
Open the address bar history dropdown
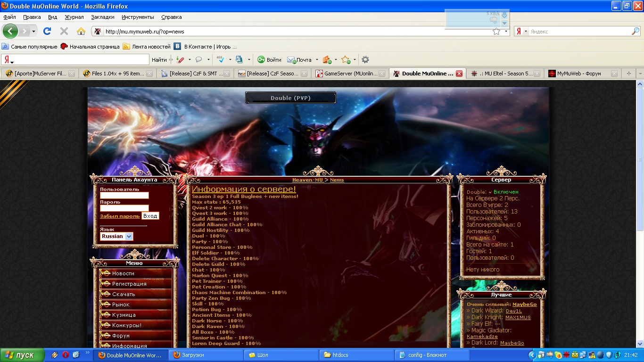pos(506,32)
